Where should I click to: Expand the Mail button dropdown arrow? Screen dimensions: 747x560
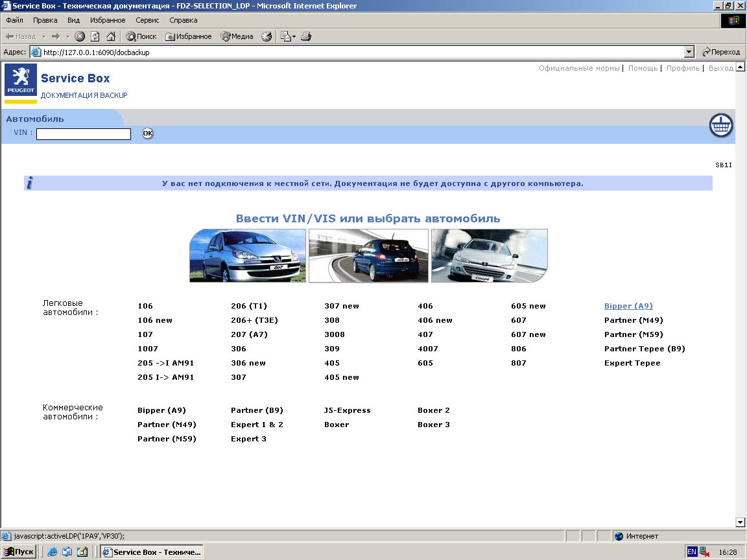pyautogui.click(x=294, y=36)
